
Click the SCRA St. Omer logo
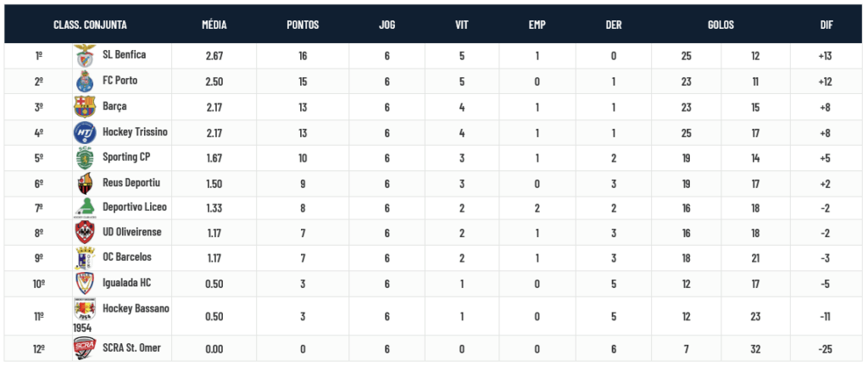coord(84,348)
